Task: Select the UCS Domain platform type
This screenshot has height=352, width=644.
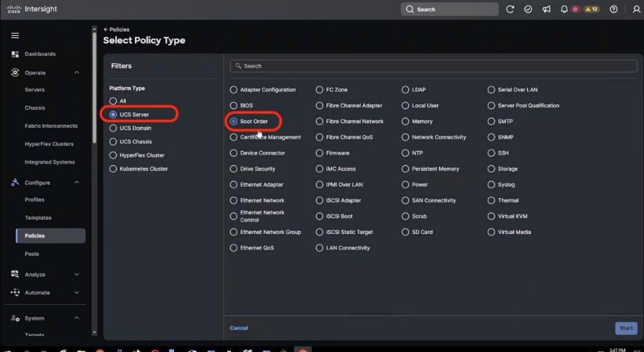Action: pyautogui.click(x=113, y=128)
